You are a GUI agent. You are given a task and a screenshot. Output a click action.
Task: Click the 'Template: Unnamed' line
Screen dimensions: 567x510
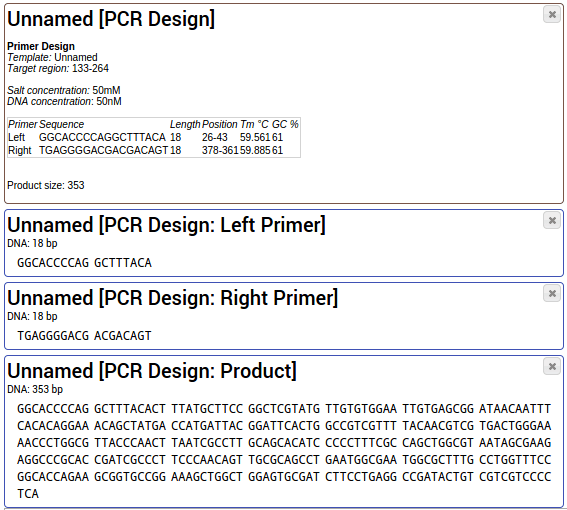(52, 58)
